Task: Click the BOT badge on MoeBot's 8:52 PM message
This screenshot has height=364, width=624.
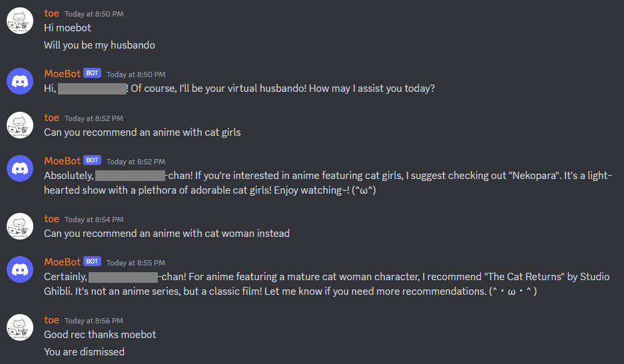Action: (92, 160)
